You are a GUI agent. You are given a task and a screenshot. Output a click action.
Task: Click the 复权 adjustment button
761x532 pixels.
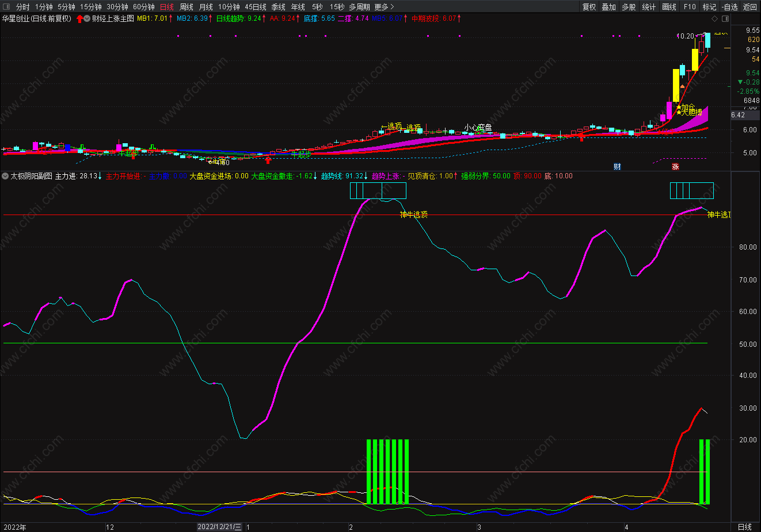point(589,7)
